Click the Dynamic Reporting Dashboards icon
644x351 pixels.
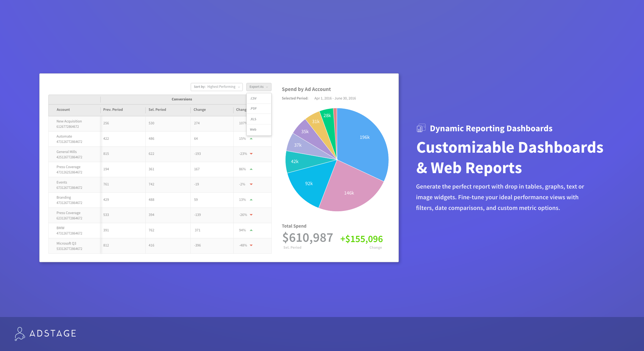coord(421,128)
